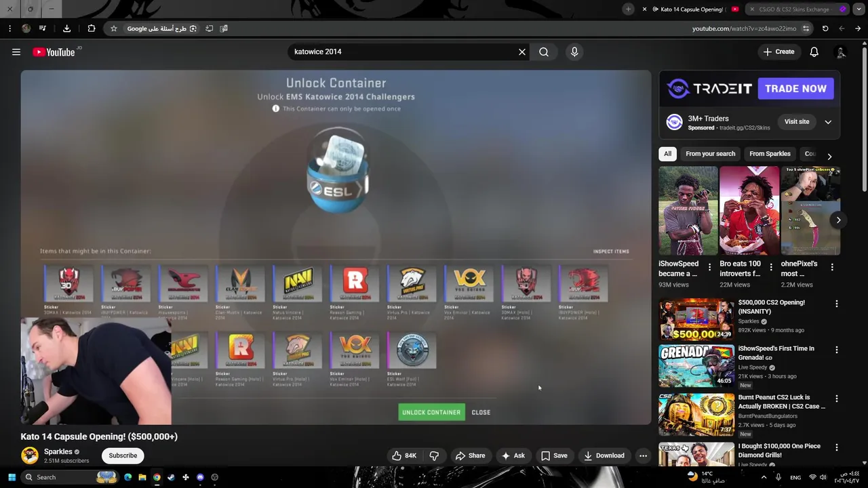Dislike the video with thumbs down
This screenshot has width=868, height=488.
tap(434, 455)
